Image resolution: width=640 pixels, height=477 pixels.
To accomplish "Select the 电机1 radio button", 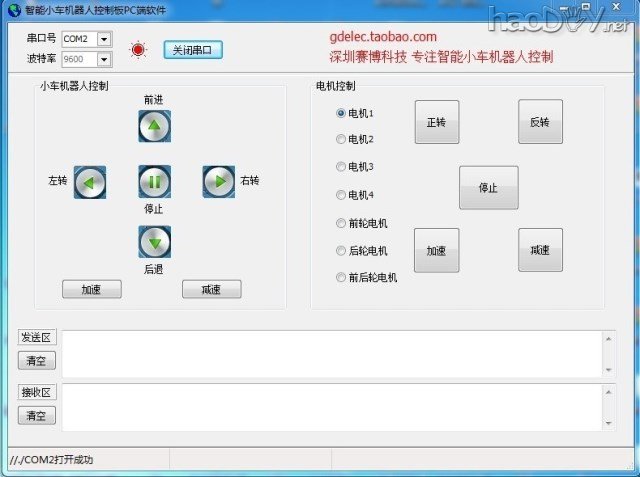I will point(341,114).
